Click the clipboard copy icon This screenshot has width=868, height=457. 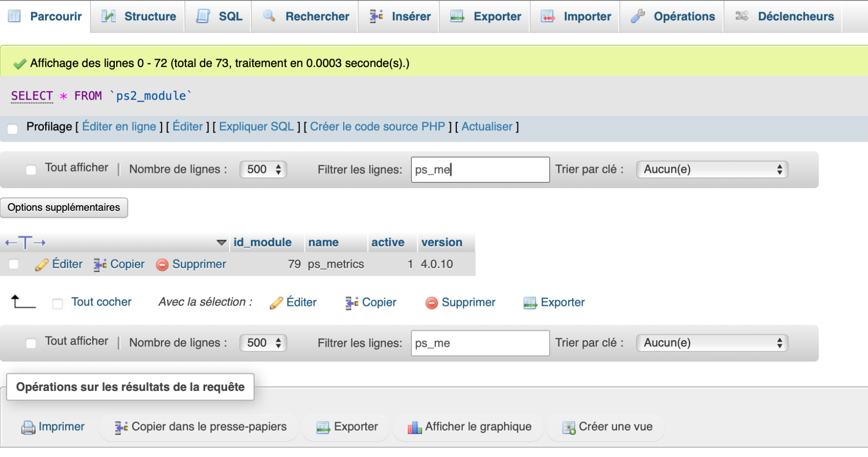[121, 427]
